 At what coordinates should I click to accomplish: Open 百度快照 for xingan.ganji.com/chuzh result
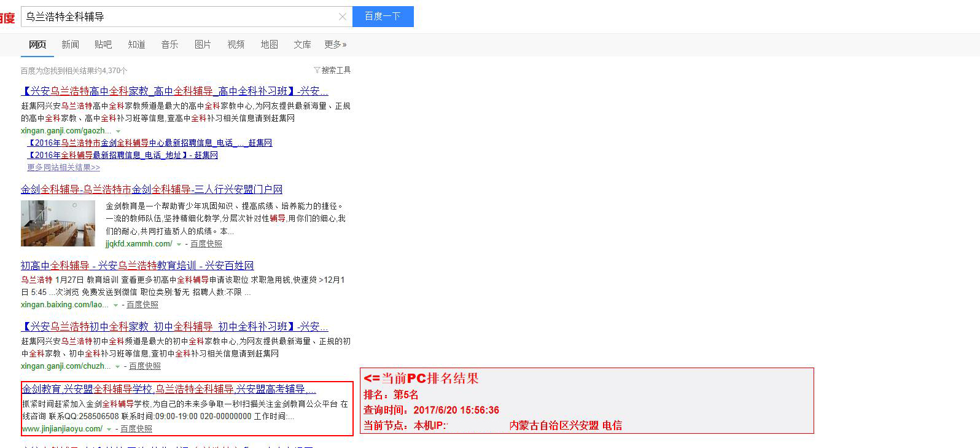click(145, 366)
